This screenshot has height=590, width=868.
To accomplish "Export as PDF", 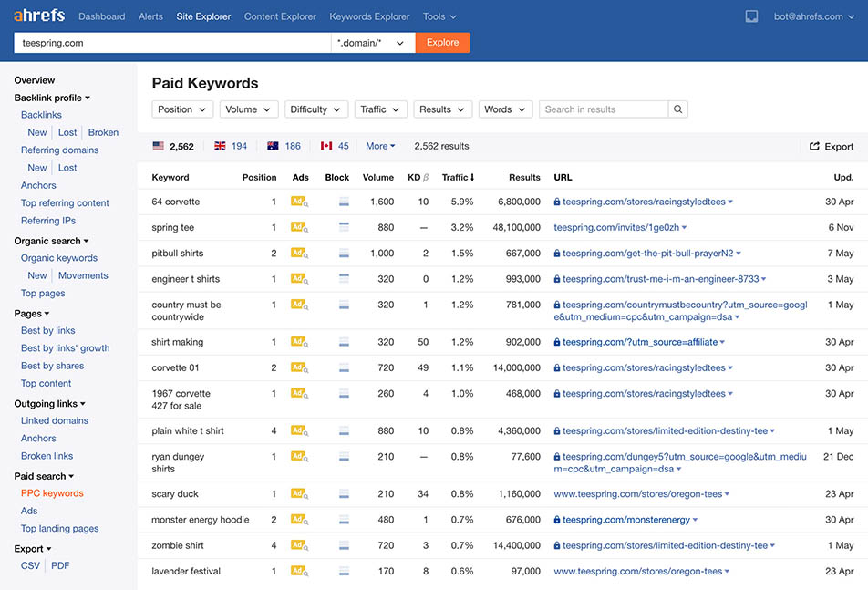I will pos(60,565).
